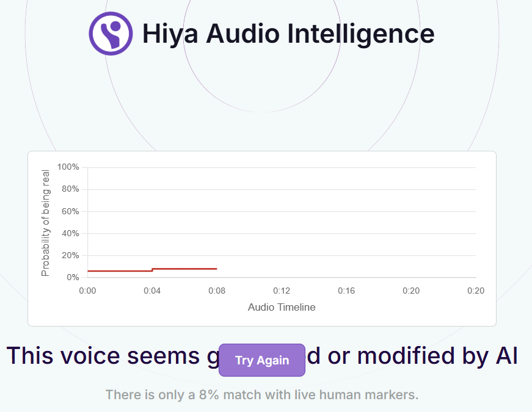Viewport: 532px width, 412px height.
Task: Click the 60% y-axis label
Action: [70, 211]
